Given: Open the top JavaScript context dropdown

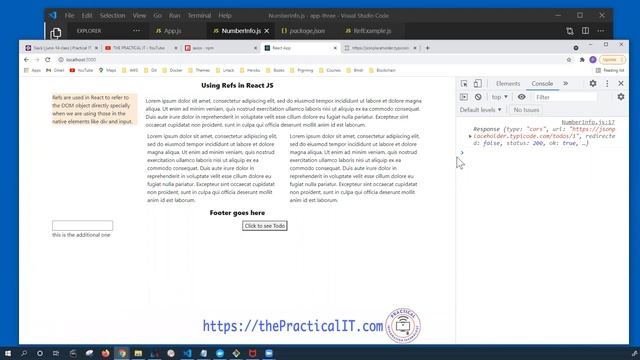Looking at the screenshot, I should tap(500, 97).
